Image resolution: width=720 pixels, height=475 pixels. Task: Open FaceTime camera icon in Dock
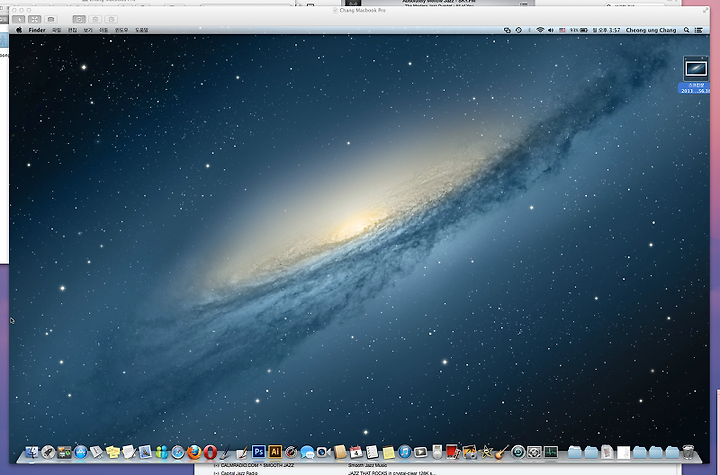[324, 452]
